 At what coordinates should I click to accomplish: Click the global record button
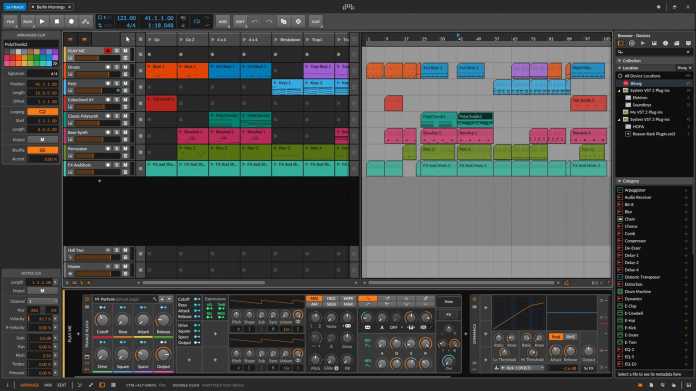click(x=71, y=21)
